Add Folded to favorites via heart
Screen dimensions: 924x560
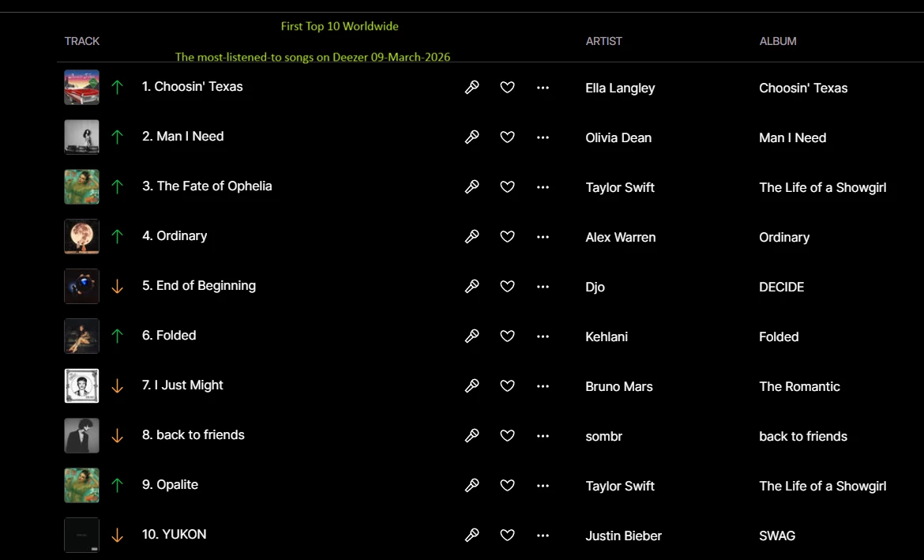tap(508, 336)
